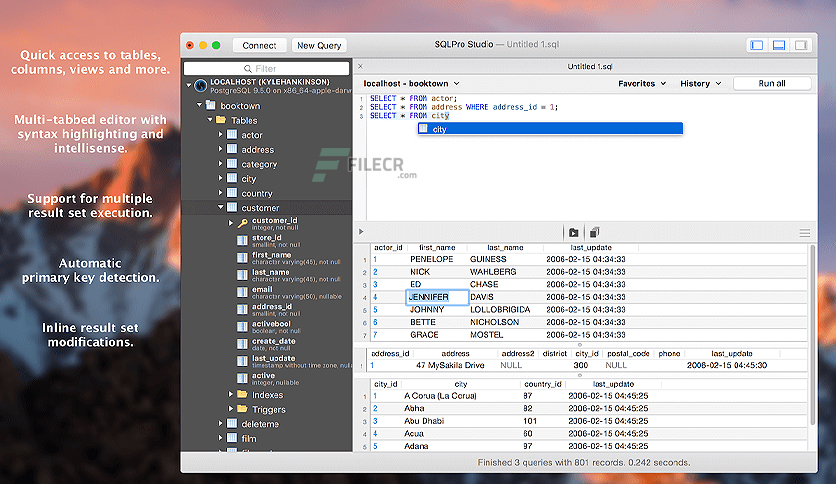Choose the city autocomplete suggestion
The width and height of the screenshot is (836, 484).
point(550,129)
